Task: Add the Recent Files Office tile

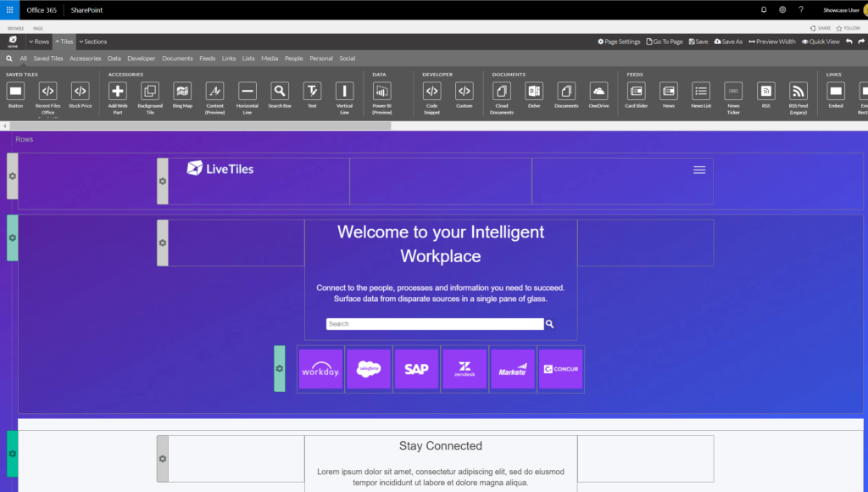Action: (x=48, y=92)
